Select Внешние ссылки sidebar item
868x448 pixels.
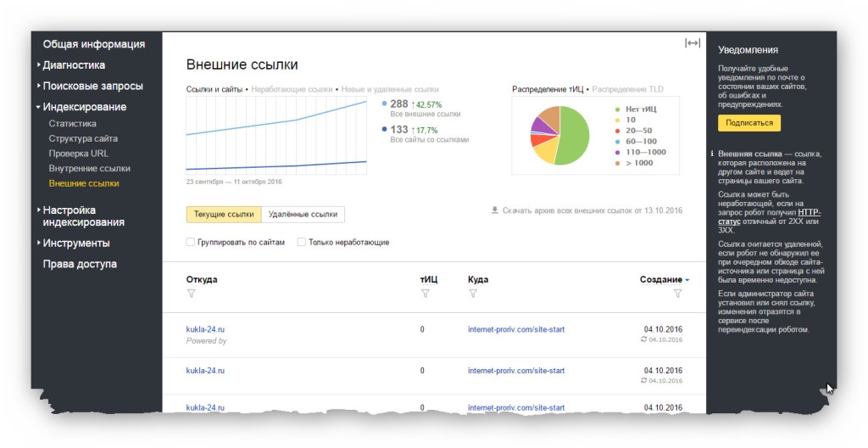84,183
